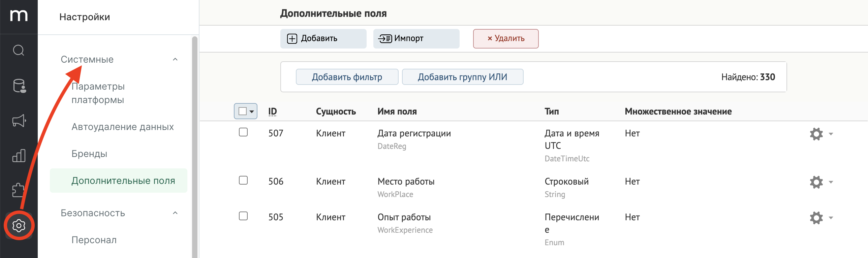This screenshot has width=868, height=258.
Task: Click the ID 505 cell
Action: pyautogui.click(x=276, y=217)
